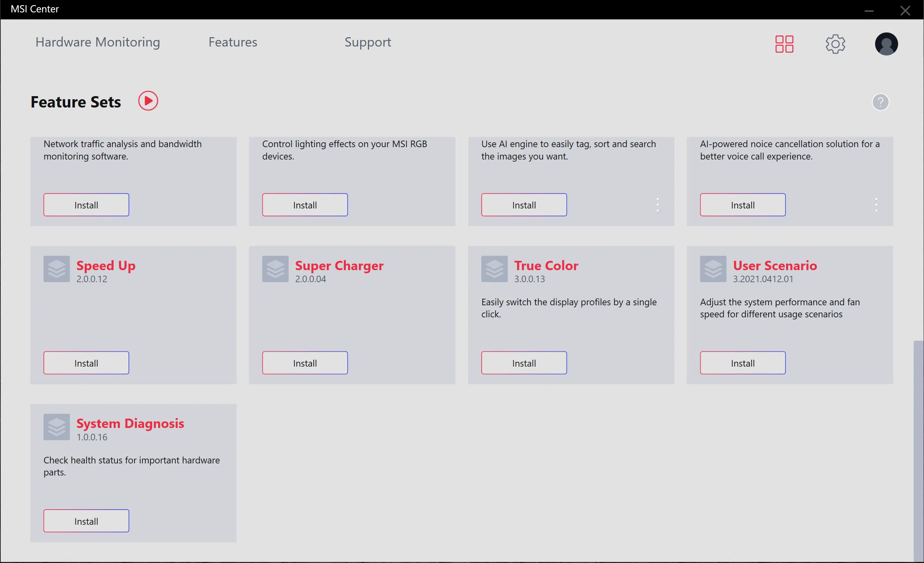Click version 3.2021.0412.01 under User Scenario
The image size is (924, 563).
click(763, 279)
